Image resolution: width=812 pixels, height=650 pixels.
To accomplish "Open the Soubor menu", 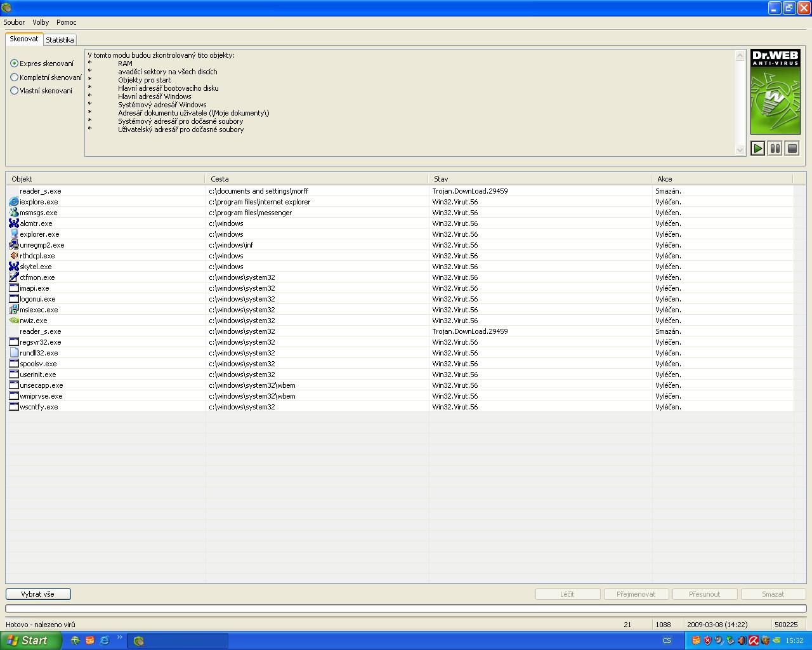I will point(14,22).
